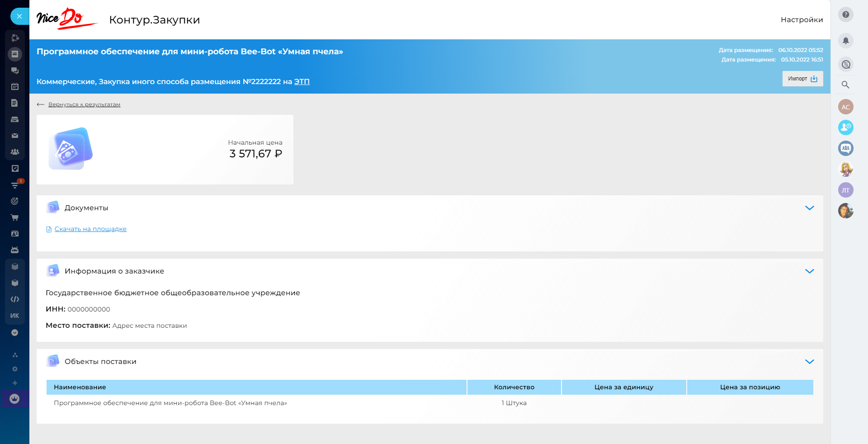Collapse the Документы section
Screen dimensions: 868x444
point(809,208)
